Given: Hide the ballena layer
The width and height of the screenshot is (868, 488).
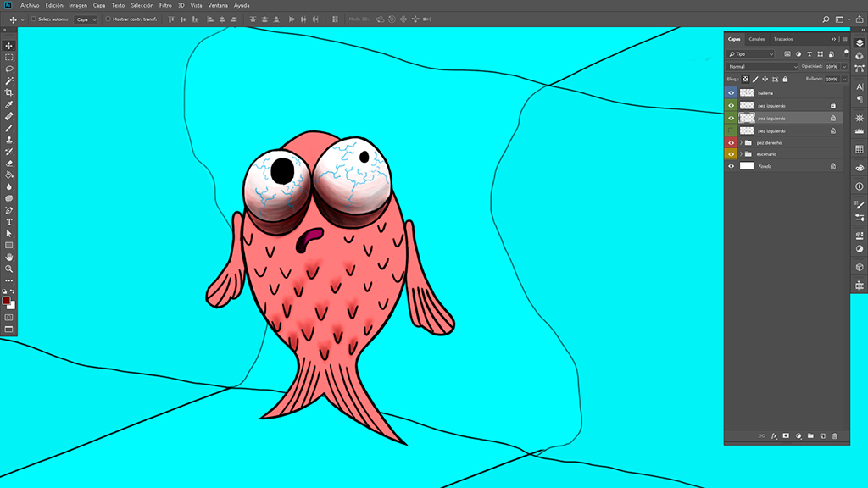Looking at the screenshot, I should (x=732, y=93).
